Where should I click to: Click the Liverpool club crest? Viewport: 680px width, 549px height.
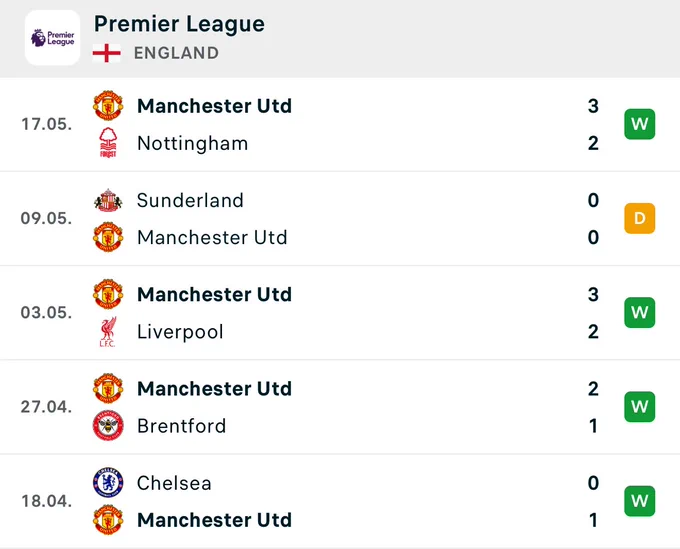(x=108, y=332)
